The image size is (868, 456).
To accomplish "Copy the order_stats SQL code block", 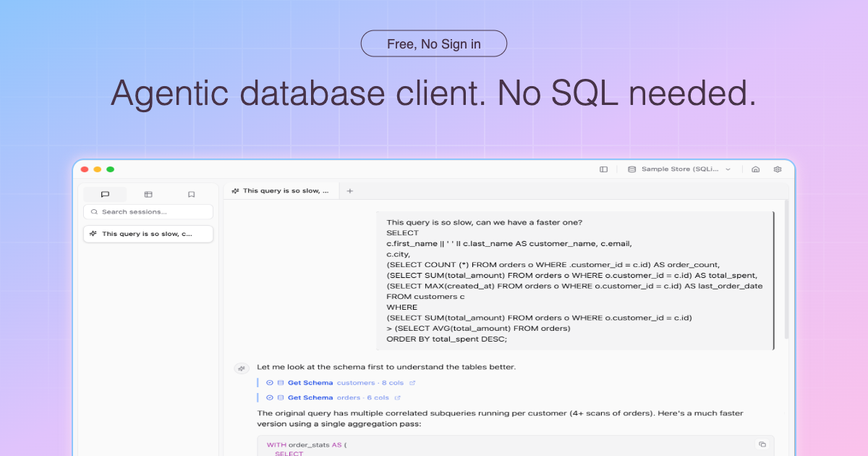I will (x=762, y=444).
